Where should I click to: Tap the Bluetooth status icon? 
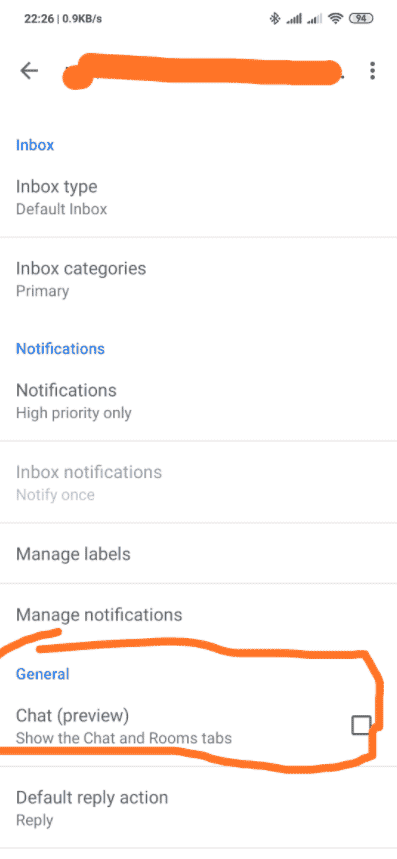pos(274,19)
